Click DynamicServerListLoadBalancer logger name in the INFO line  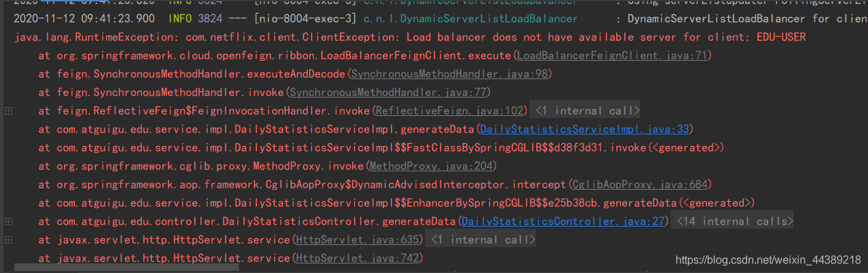[471, 18]
